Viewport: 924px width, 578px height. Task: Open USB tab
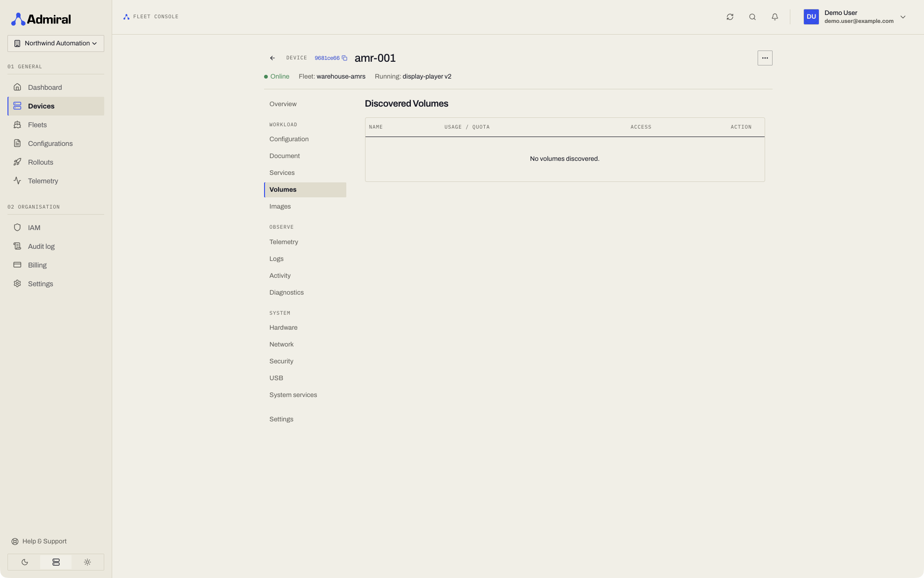[305, 378]
